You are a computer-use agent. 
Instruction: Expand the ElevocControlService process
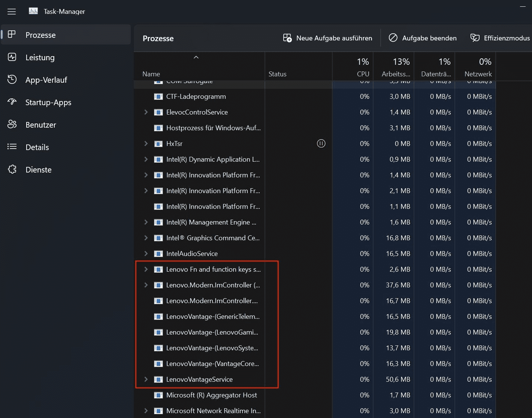tap(146, 112)
